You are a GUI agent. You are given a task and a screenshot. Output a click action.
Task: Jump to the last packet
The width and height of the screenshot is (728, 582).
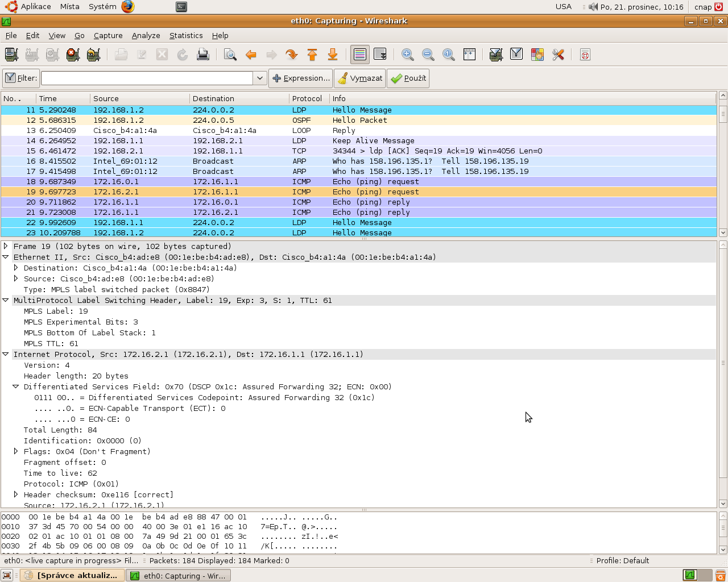(x=333, y=55)
